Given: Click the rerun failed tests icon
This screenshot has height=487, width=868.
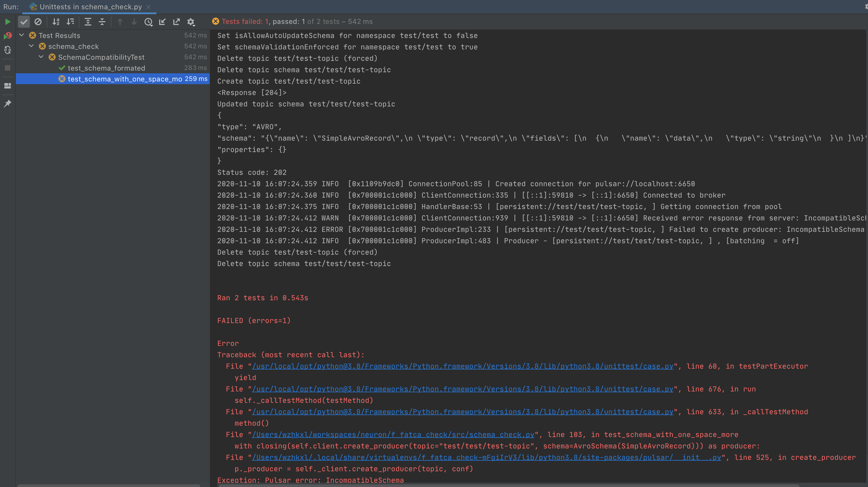Looking at the screenshot, I should click(7, 35).
